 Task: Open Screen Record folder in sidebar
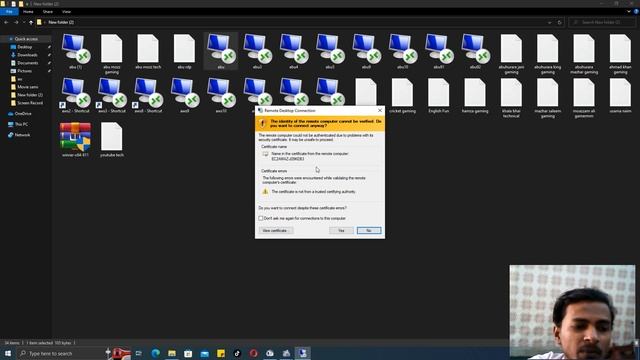(x=30, y=103)
